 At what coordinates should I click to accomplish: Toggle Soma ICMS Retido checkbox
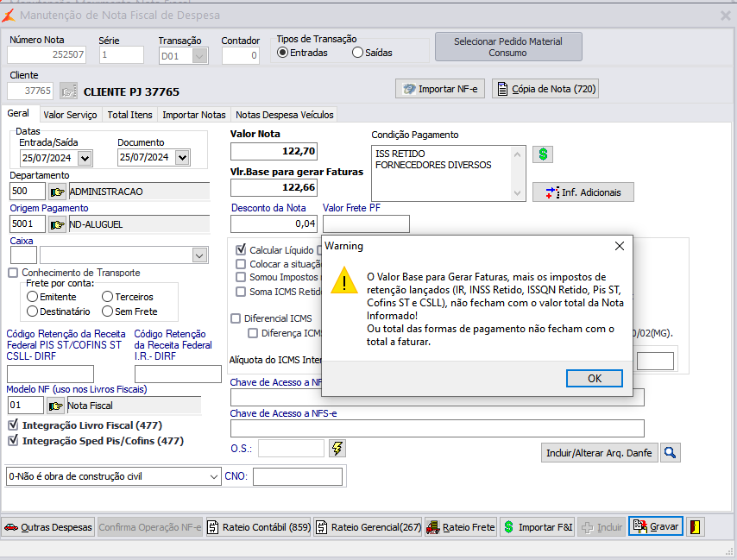(241, 292)
